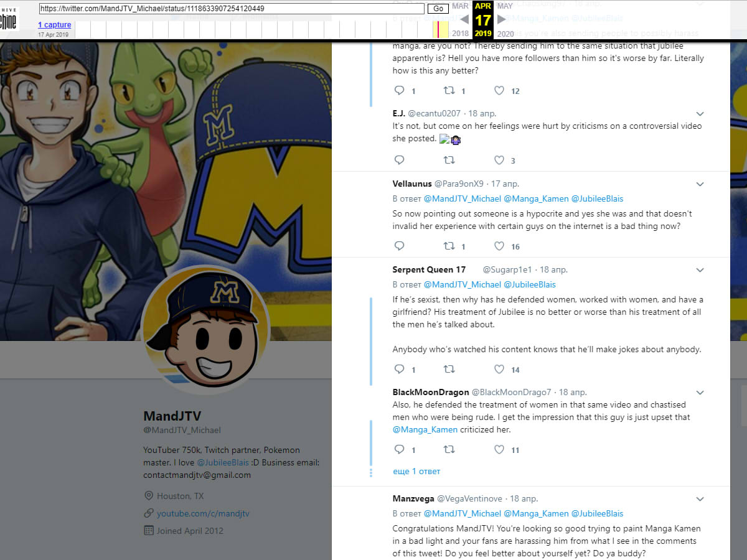Like E.J.'s tweet
This screenshot has width=747, height=560.
499,161
